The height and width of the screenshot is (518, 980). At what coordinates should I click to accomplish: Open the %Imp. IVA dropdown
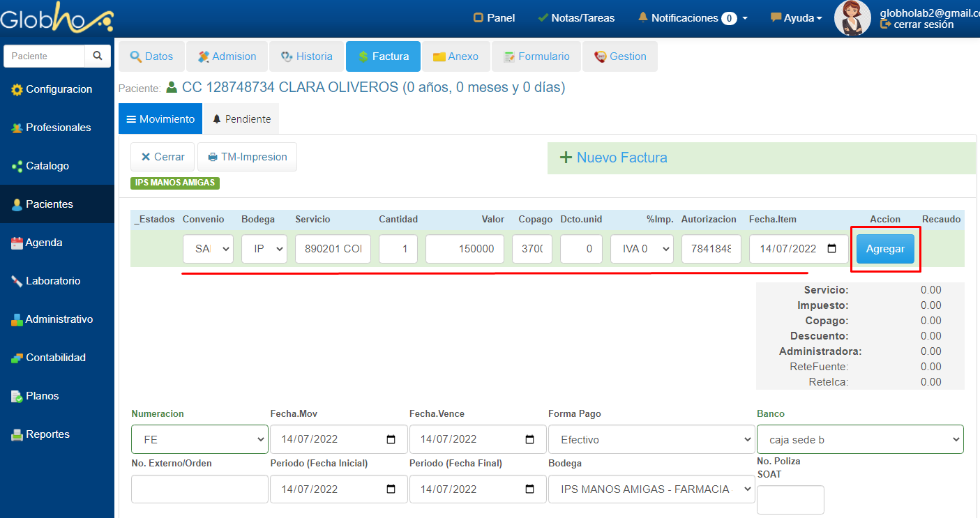pos(642,249)
